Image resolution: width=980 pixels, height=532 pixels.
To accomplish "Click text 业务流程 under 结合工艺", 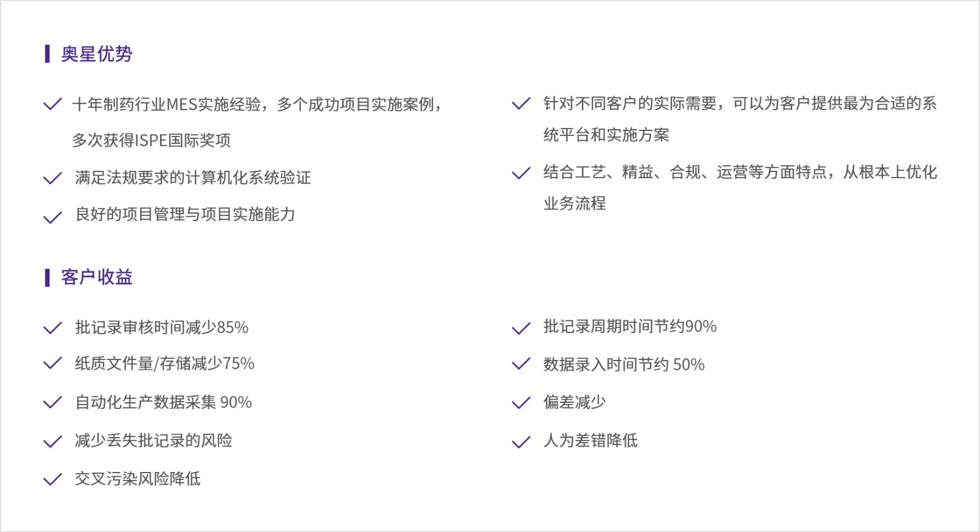I will tap(575, 203).
